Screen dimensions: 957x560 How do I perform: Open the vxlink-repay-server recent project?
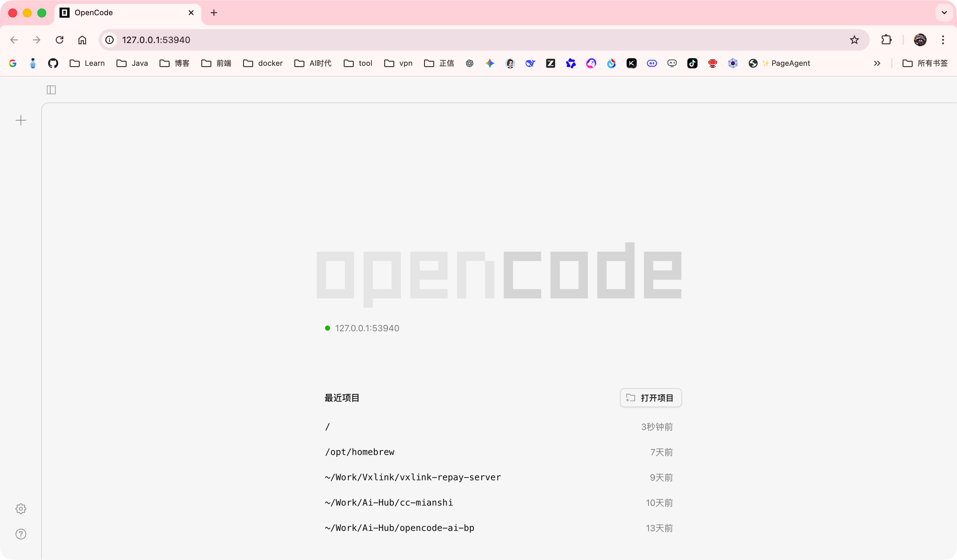tap(413, 477)
